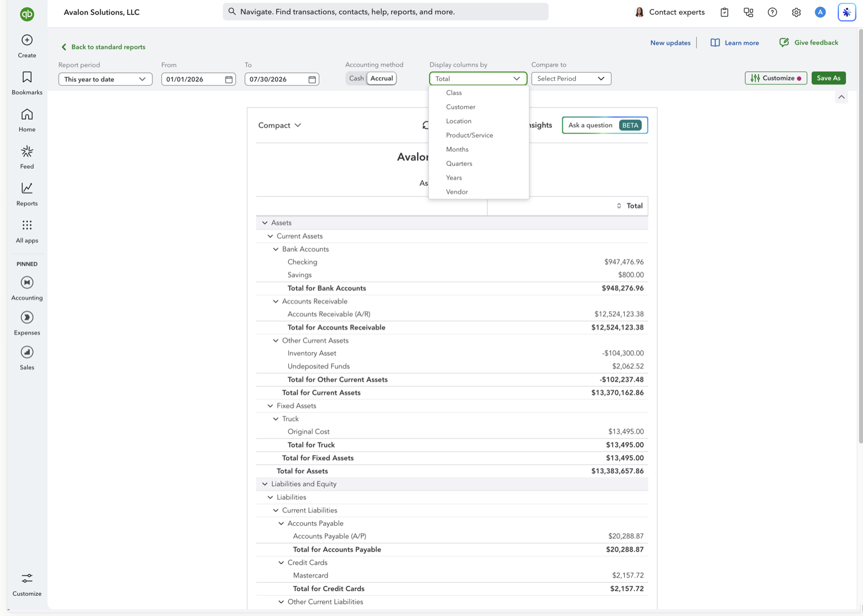Click the Give feedback icon
Image resolution: width=863 pixels, height=616 pixels.
pos(784,43)
